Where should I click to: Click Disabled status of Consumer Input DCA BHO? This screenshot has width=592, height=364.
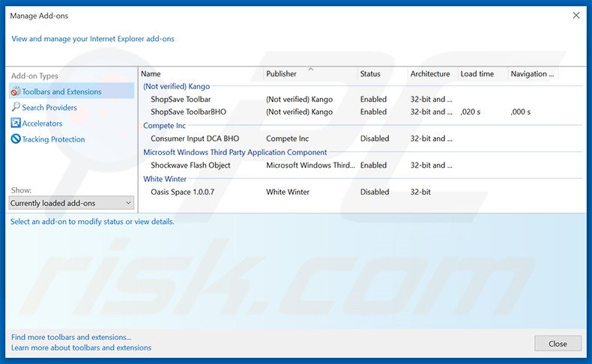[375, 139]
